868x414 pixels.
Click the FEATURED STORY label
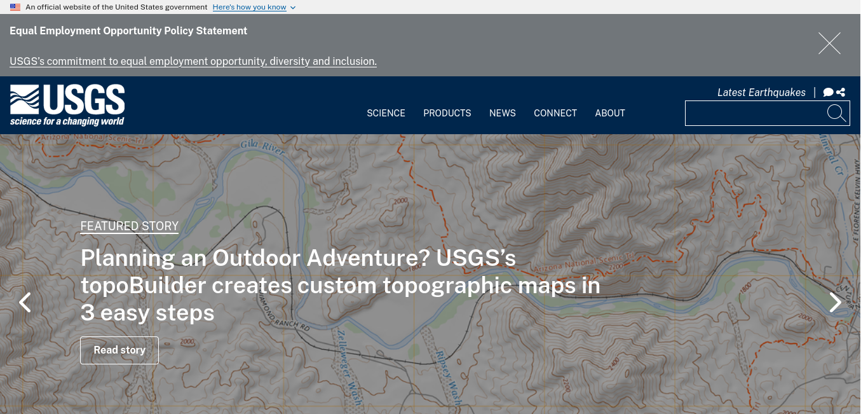coord(130,226)
